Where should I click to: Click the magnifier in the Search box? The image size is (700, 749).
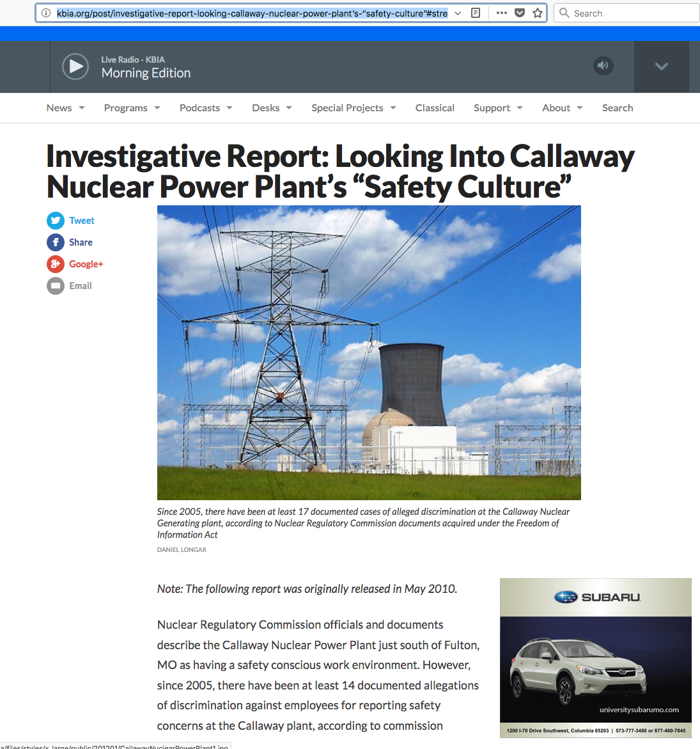[x=563, y=13]
